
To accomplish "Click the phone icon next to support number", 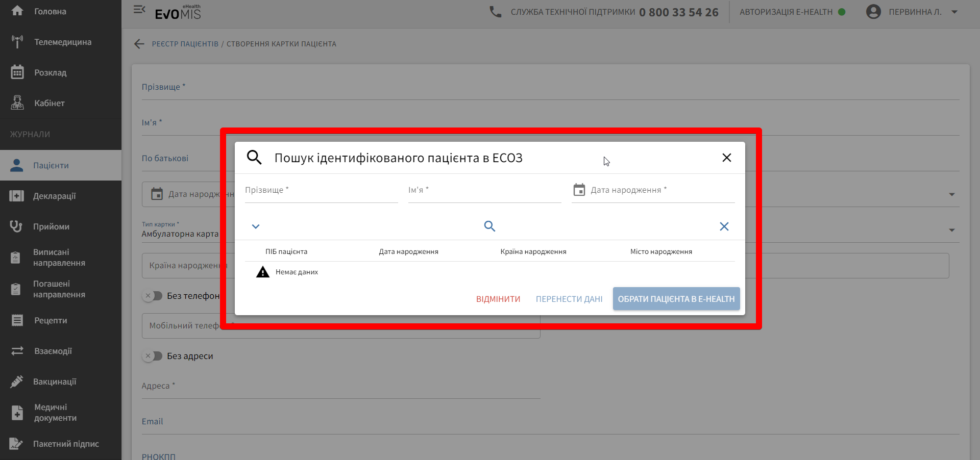I will tap(495, 11).
